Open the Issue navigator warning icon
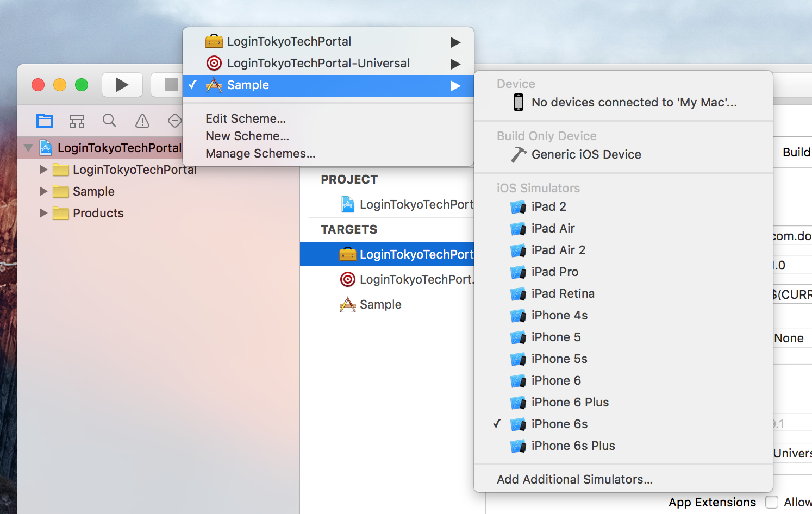Image resolution: width=812 pixels, height=514 pixels. pos(142,121)
